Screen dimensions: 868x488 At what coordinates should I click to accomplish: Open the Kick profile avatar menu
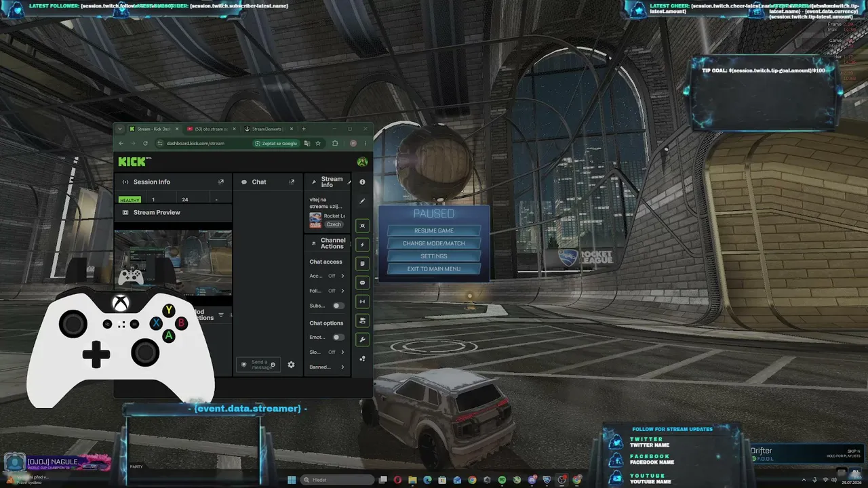point(362,161)
